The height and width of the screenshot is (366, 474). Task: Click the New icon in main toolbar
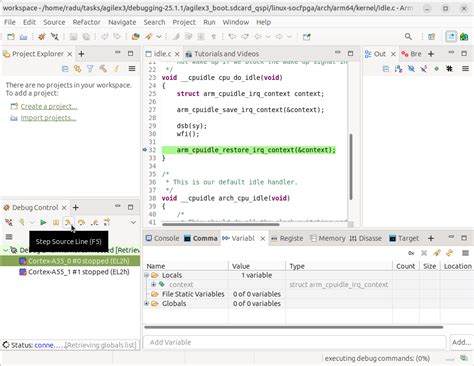[x=11, y=37]
